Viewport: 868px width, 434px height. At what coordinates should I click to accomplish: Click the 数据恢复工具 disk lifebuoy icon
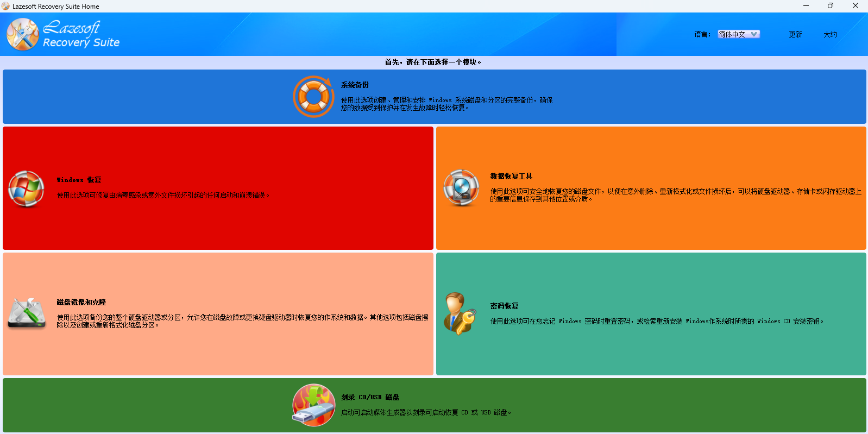pos(461,188)
